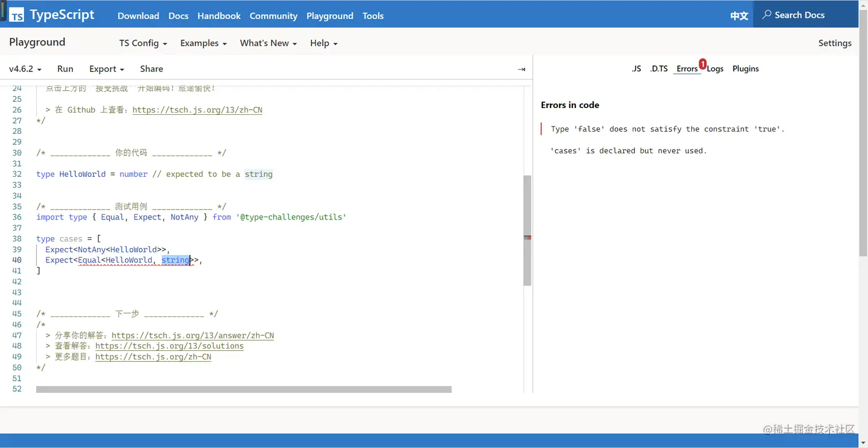This screenshot has width=868, height=448.
Task: Open the Help dropdown menu
Action: (324, 43)
